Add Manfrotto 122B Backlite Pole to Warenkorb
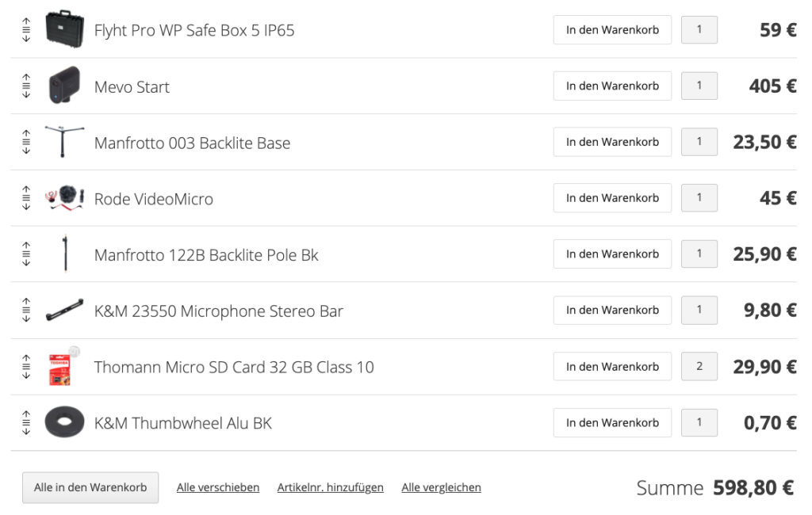Screen dimensions: 812x515 pyautogui.click(x=612, y=254)
